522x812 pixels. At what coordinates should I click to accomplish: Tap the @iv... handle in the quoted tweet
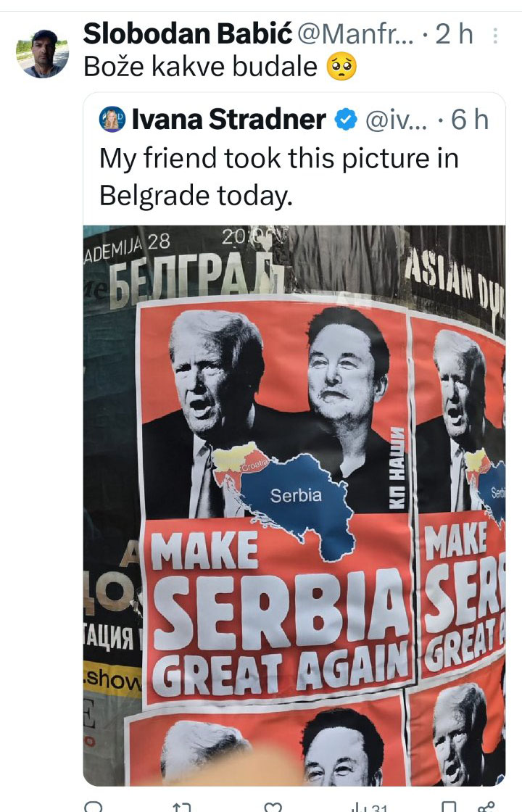point(396,120)
